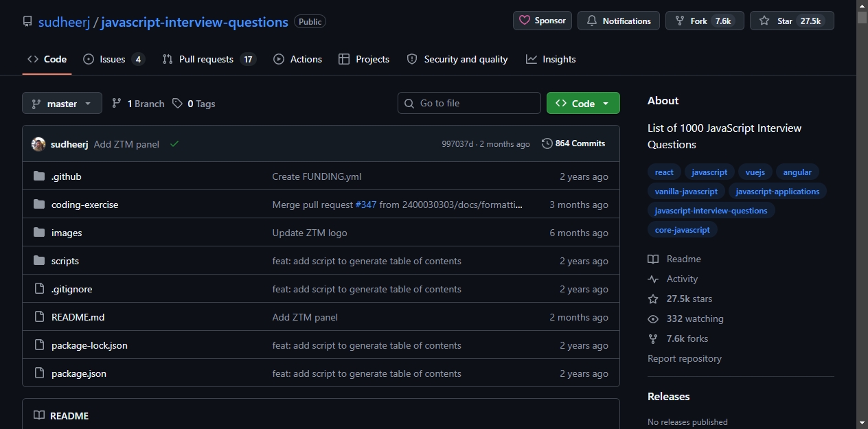Click the folder icon beside .github
The width and height of the screenshot is (868, 429).
[x=39, y=176]
